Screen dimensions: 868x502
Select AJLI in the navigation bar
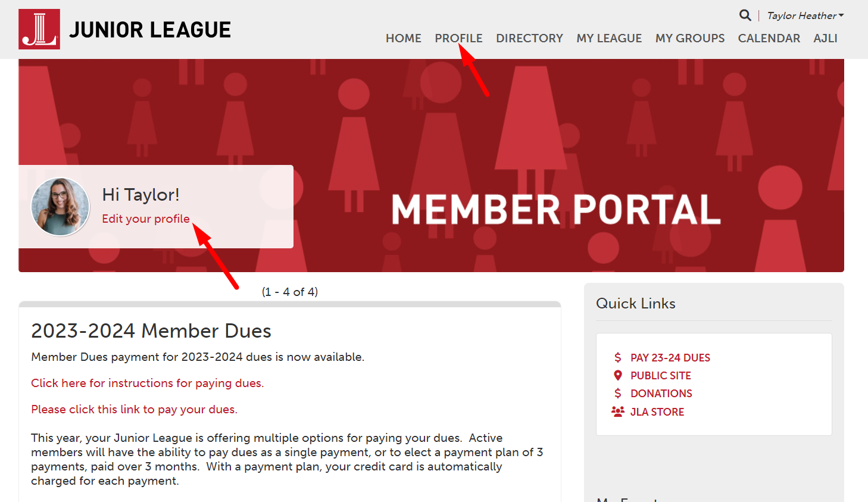825,38
